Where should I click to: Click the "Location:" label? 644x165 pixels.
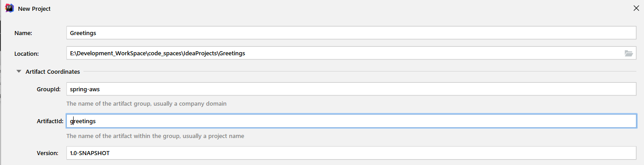pyautogui.click(x=26, y=54)
